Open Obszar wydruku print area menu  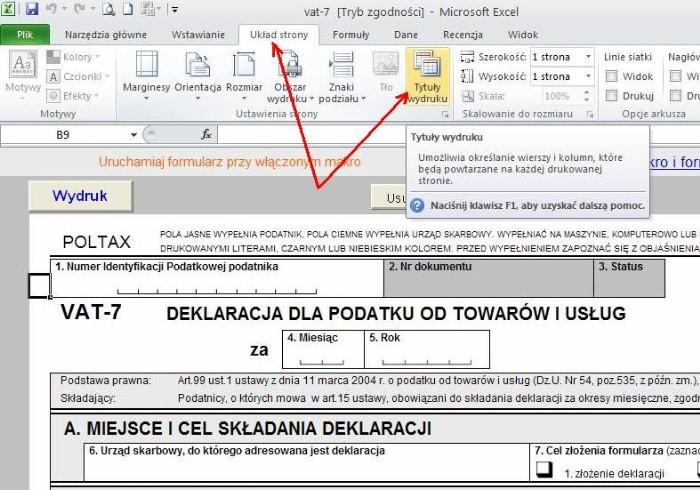pos(290,76)
